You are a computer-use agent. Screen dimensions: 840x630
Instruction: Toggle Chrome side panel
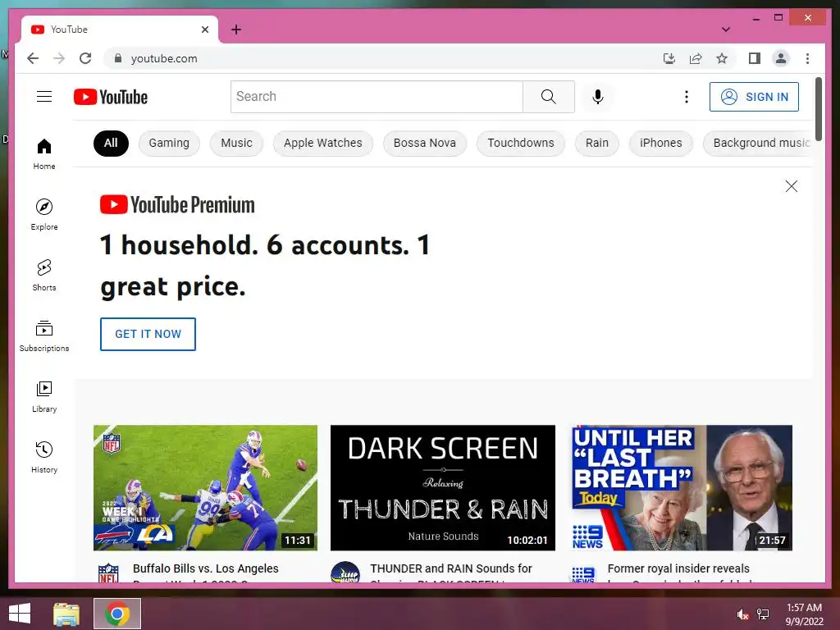click(x=755, y=58)
